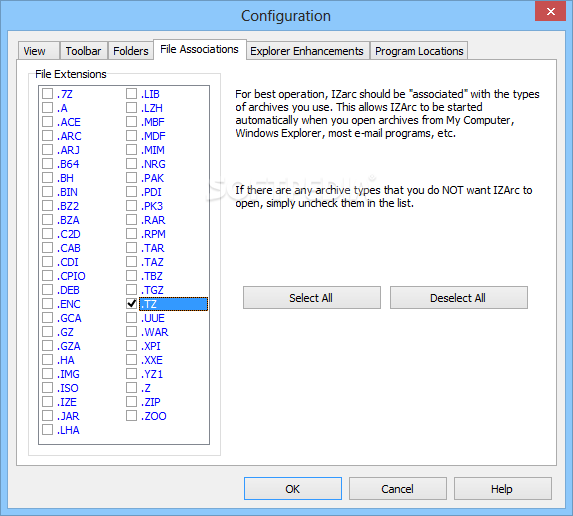Tick the .LZH checkbox
Viewport: 573px width, 516px height.
point(132,107)
